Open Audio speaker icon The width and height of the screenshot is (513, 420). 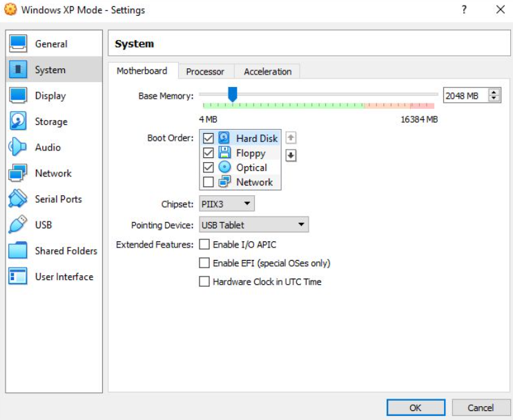pyautogui.click(x=17, y=147)
